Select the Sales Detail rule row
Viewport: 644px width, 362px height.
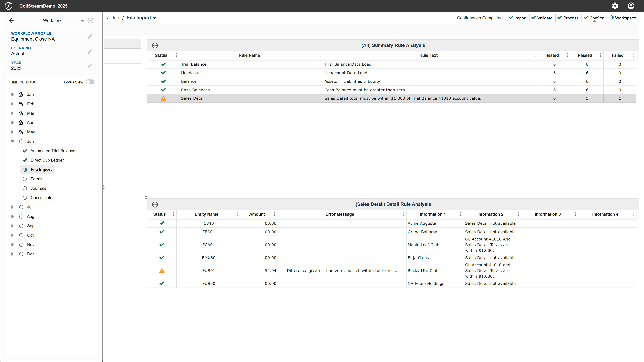click(x=391, y=98)
